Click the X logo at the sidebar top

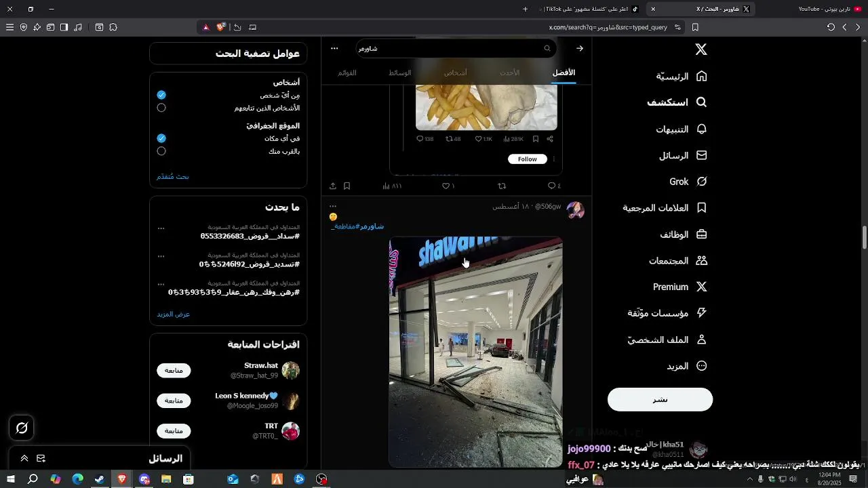point(701,49)
